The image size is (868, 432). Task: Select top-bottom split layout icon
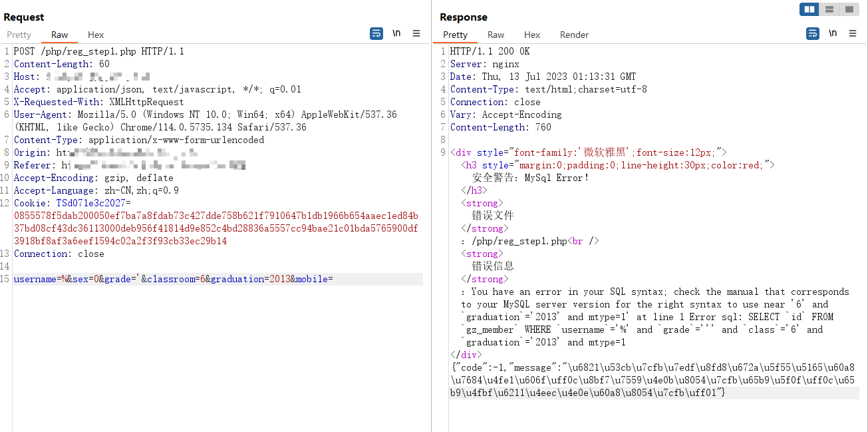pyautogui.click(x=829, y=9)
